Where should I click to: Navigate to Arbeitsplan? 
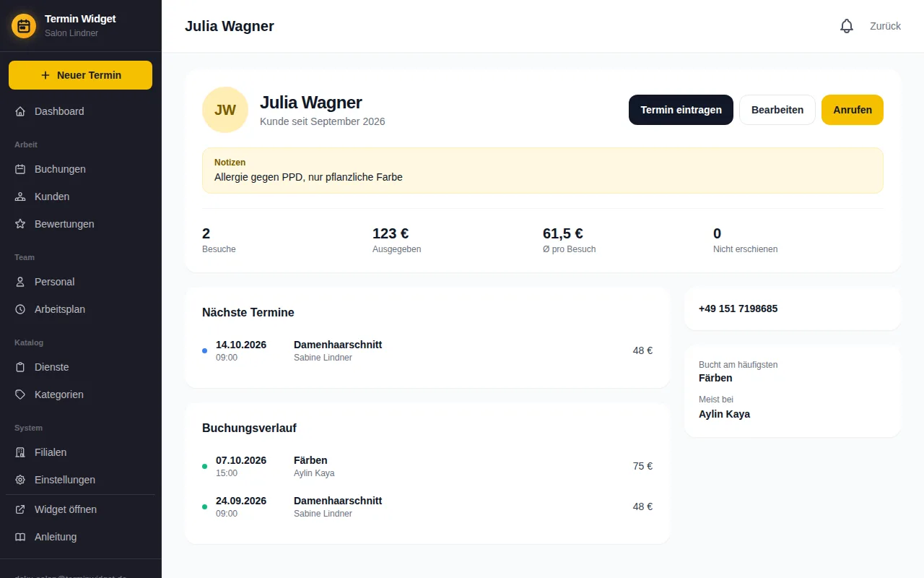[x=80, y=309]
